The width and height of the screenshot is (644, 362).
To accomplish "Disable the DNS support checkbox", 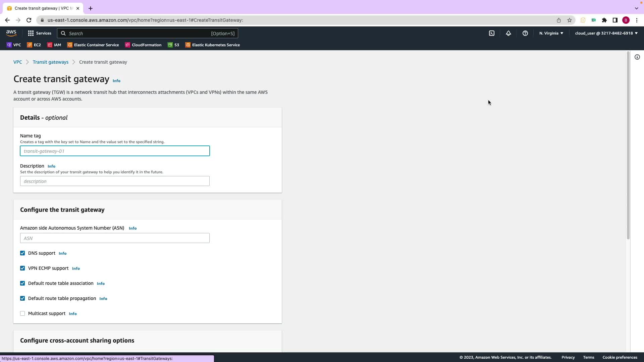I will 22,253.
